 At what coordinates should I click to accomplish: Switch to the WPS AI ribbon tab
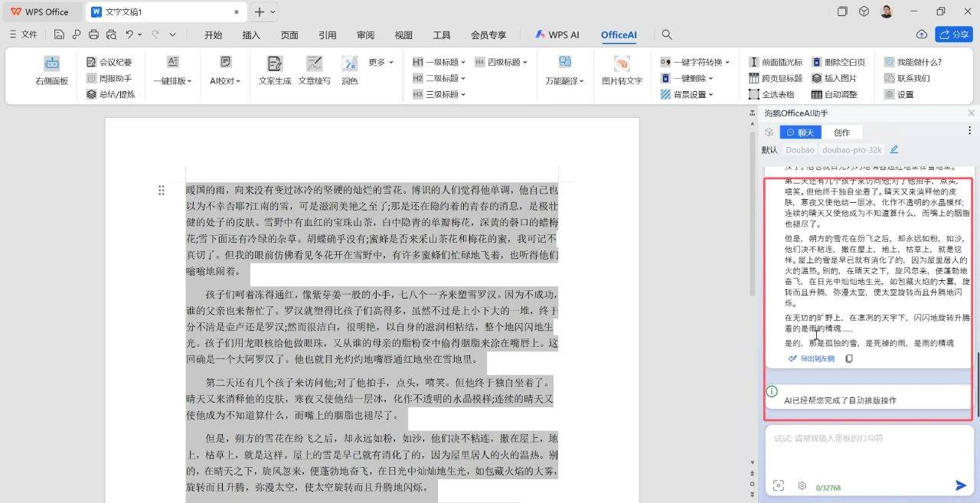coord(557,34)
